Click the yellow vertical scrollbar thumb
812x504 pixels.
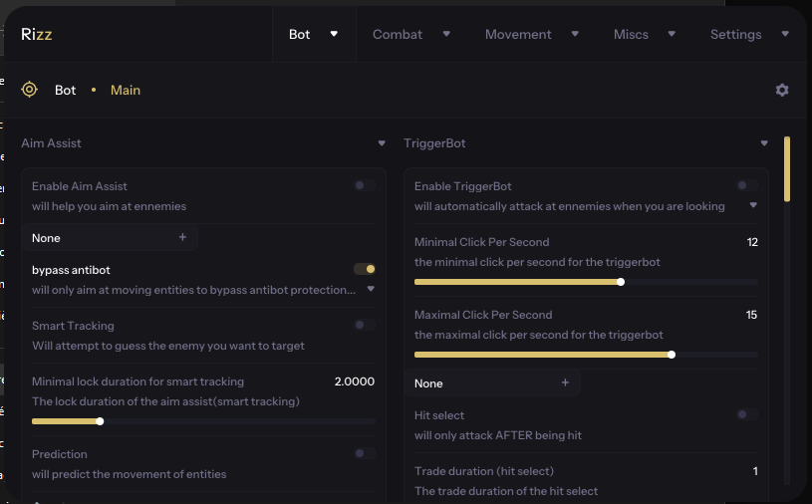787,168
